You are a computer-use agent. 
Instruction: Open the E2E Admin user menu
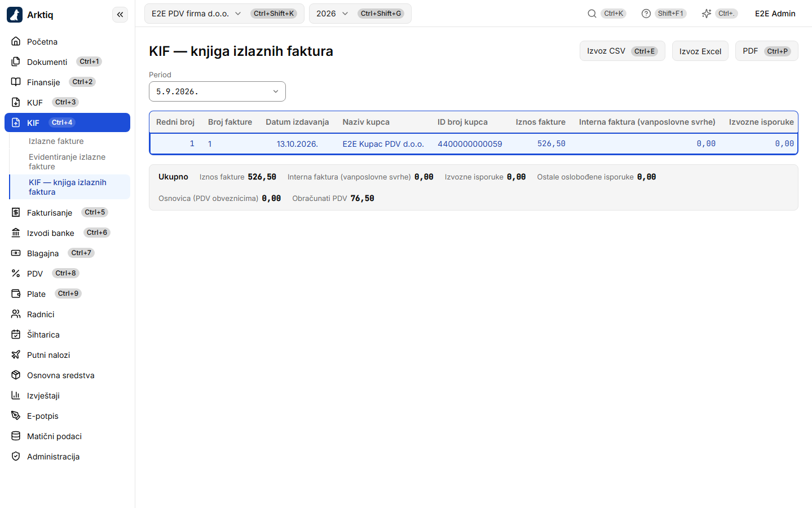coord(775,14)
